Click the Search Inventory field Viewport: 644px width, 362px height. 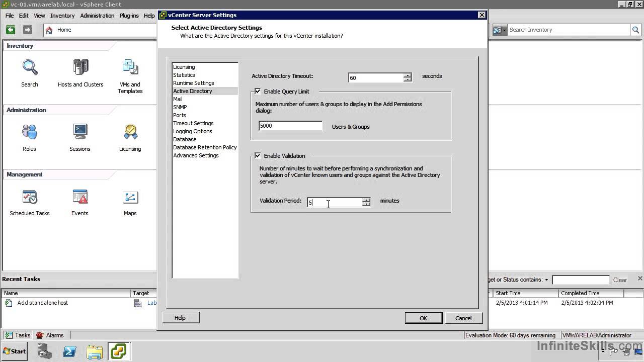tap(569, 30)
